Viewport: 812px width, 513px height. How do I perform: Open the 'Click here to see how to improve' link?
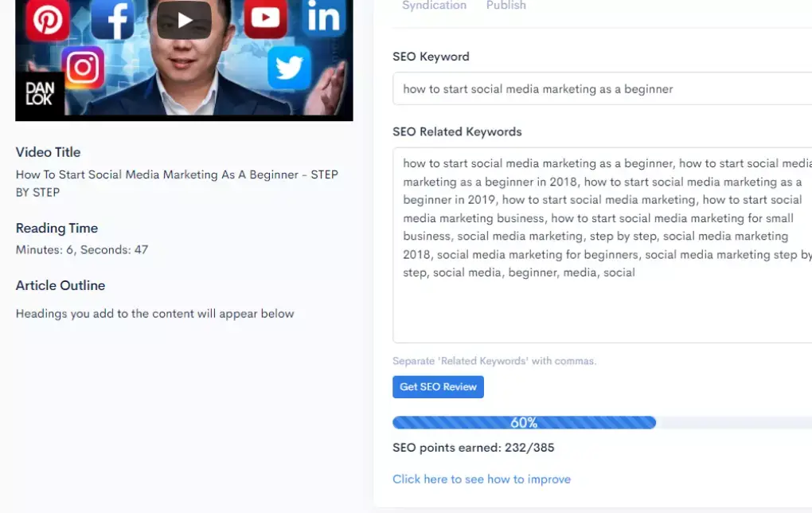(x=482, y=480)
